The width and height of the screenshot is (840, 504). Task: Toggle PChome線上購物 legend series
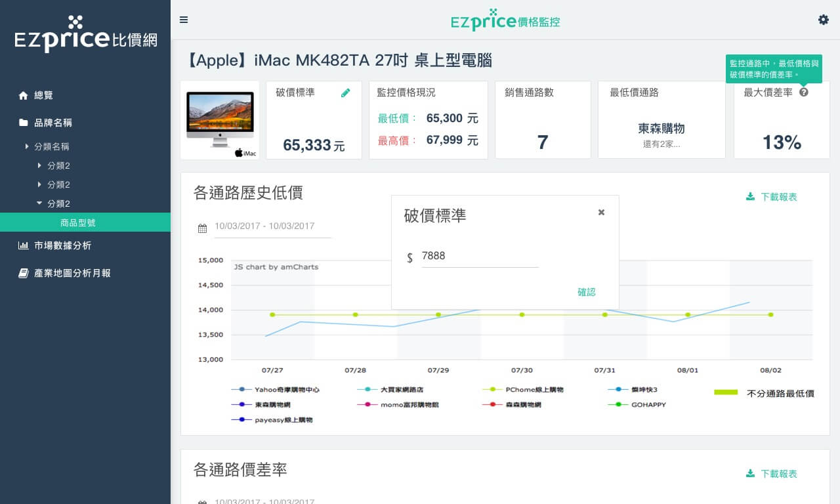[x=522, y=390]
